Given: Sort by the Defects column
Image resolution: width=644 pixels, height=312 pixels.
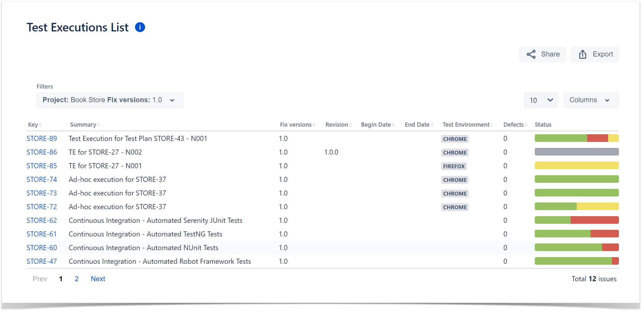Looking at the screenshot, I should click(x=515, y=125).
